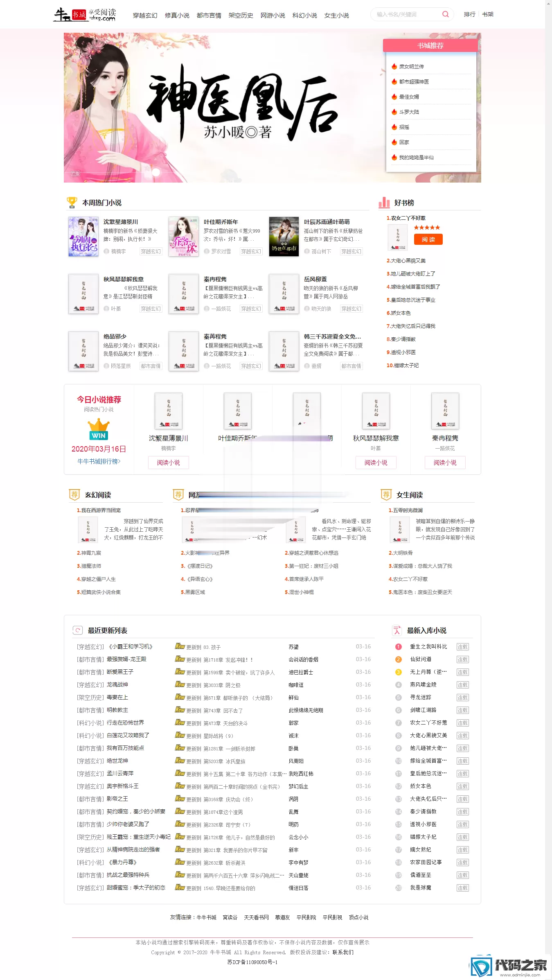Click banner carousel indicator dot
Screen dimensions: 552x980
[155, 172]
